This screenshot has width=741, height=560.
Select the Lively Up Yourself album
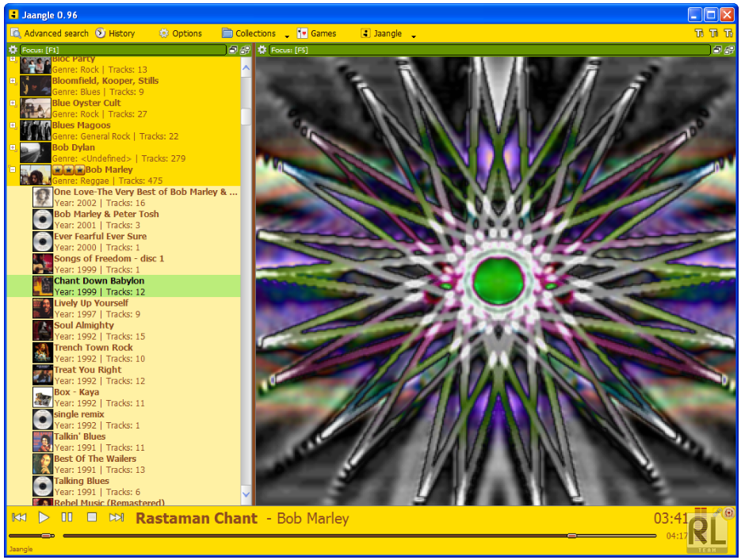[91, 303]
